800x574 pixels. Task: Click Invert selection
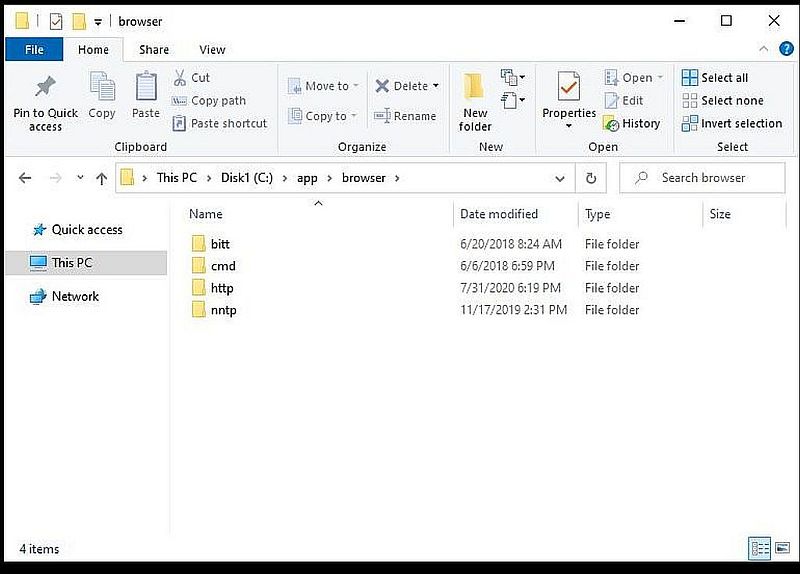point(732,123)
